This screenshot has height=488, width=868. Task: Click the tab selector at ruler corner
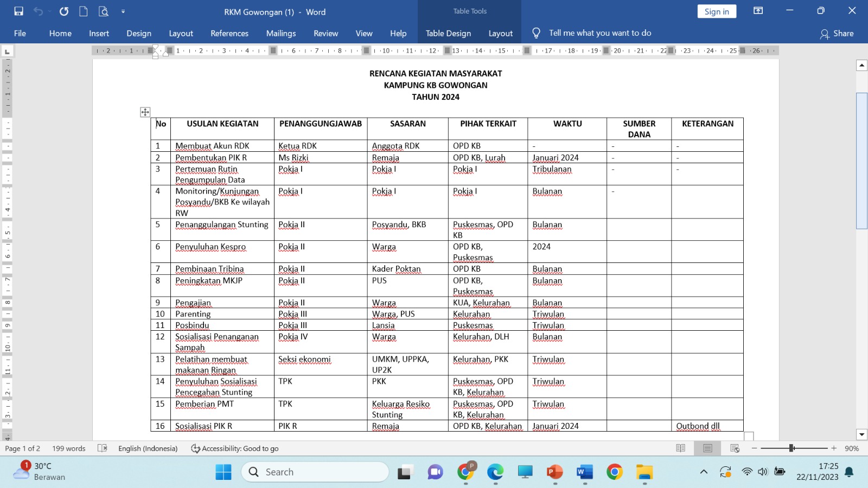pos(7,52)
